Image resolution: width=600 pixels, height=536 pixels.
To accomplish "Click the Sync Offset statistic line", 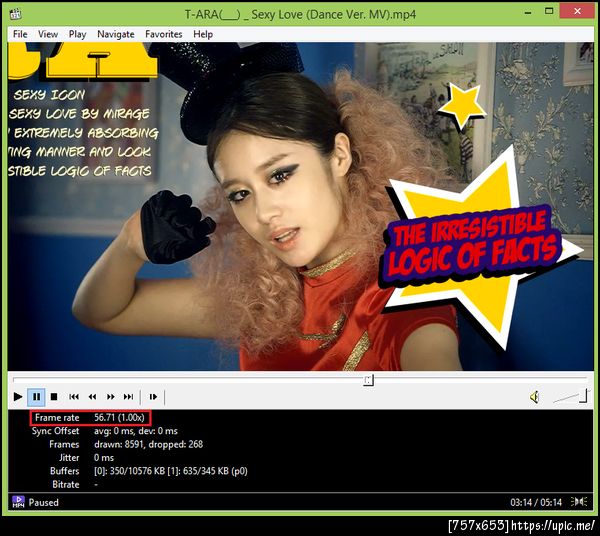I will pos(104,431).
